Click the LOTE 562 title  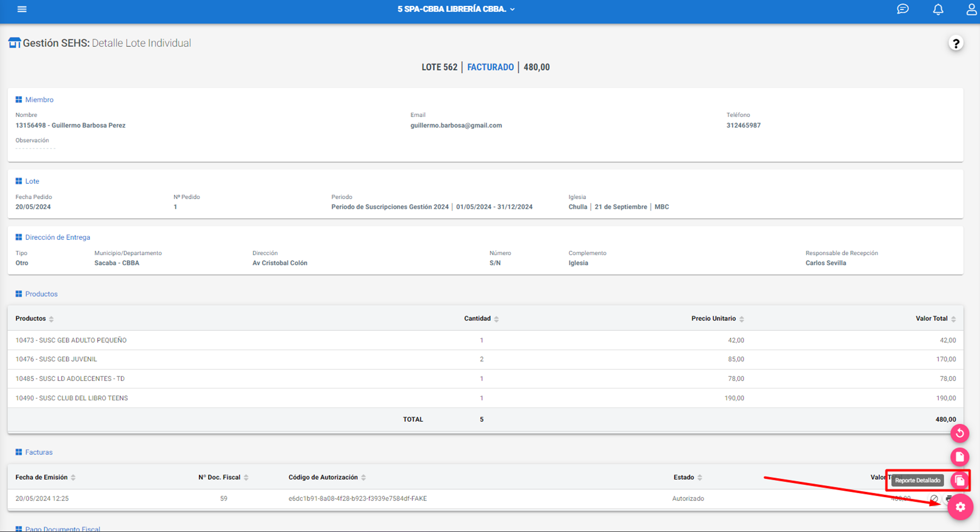point(439,67)
